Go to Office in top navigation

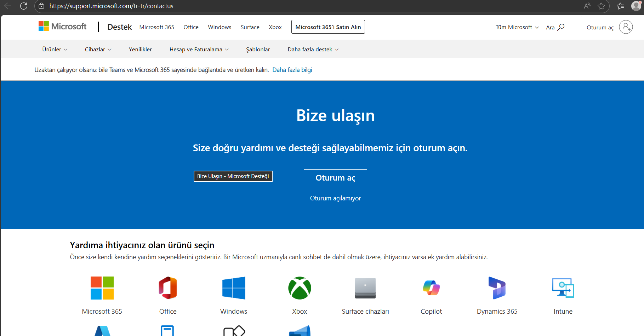tap(191, 27)
